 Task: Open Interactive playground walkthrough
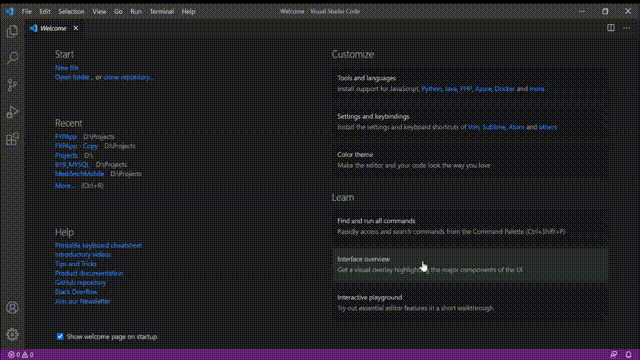[470, 302]
